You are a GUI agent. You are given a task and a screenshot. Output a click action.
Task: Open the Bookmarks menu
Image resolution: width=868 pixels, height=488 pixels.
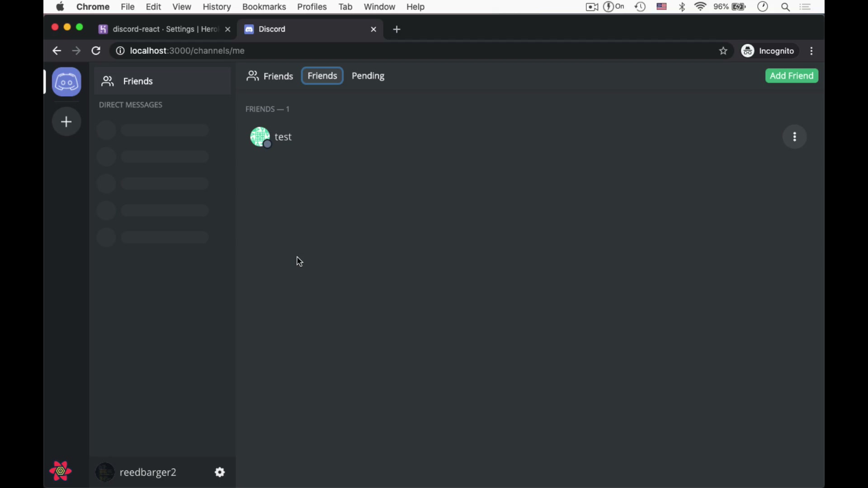click(x=264, y=7)
